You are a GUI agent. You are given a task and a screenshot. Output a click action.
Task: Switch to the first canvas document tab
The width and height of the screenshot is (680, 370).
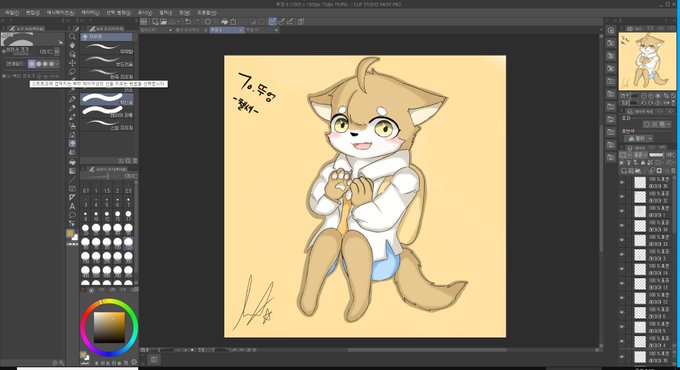(x=156, y=30)
